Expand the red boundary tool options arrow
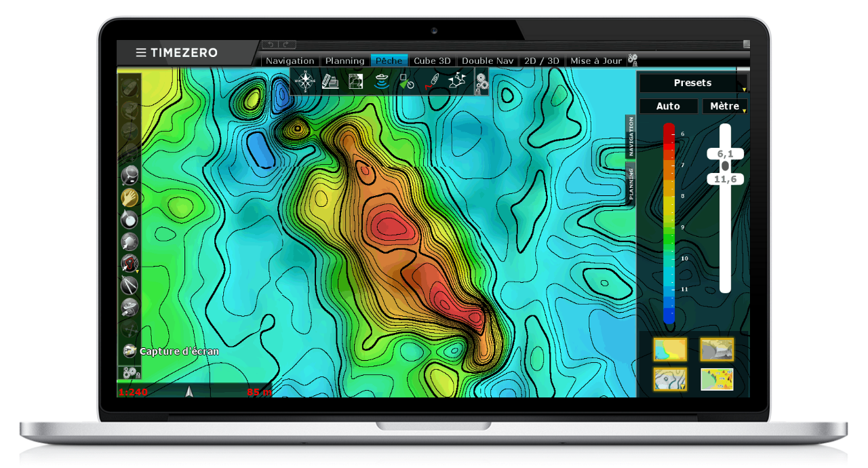The width and height of the screenshot is (868, 468). point(138,271)
